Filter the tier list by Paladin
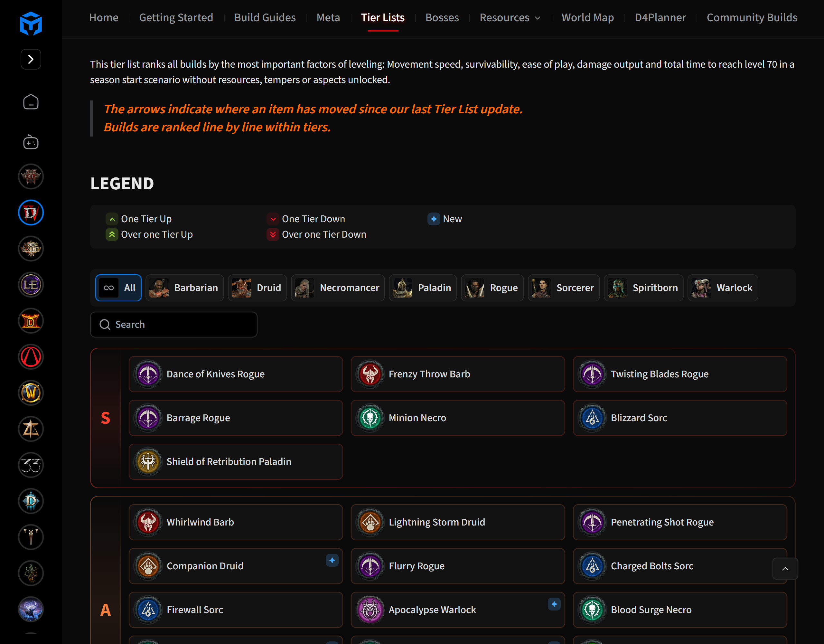Screen dimensions: 824x644 point(423,288)
